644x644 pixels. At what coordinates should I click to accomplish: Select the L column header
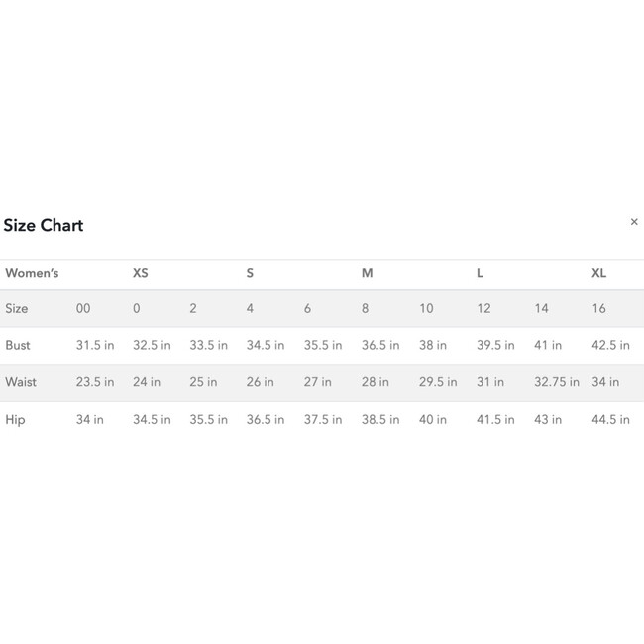click(x=480, y=273)
